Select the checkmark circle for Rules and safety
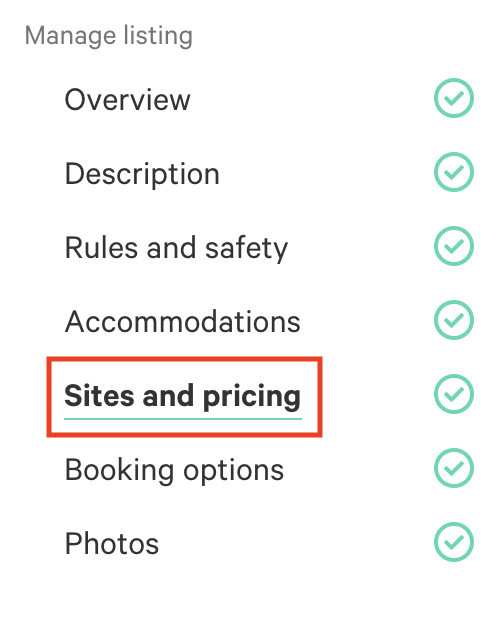Screen dimensions: 502x634 453,246
